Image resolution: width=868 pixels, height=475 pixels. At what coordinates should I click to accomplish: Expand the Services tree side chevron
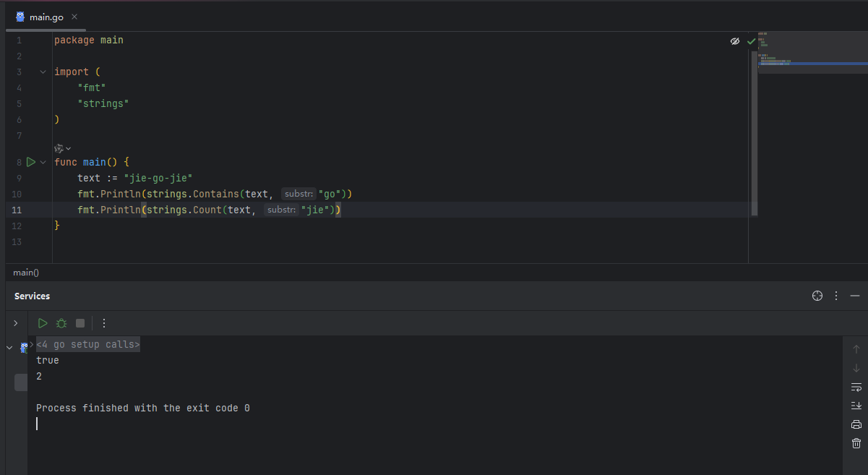[15, 323]
